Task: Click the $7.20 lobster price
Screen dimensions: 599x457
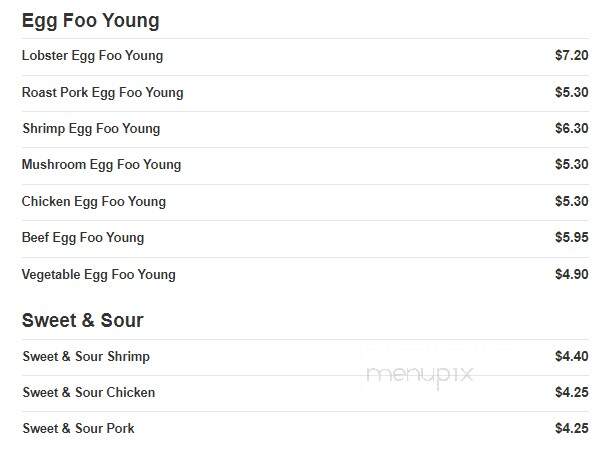Action: pyautogui.click(x=571, y=55)
